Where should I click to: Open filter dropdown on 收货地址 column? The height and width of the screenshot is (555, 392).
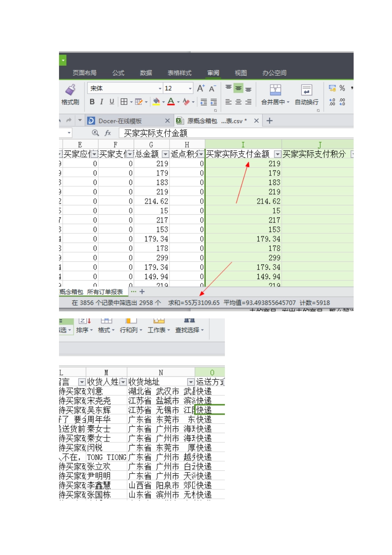pyautogui.click(x=191, y=382)
